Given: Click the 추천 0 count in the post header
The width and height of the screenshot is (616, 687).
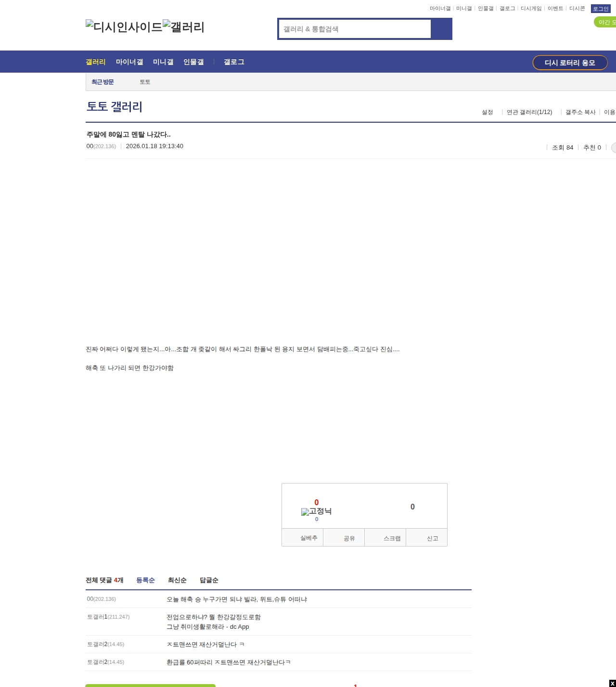Looking at the screenshot, I should [x=592, y=148].
